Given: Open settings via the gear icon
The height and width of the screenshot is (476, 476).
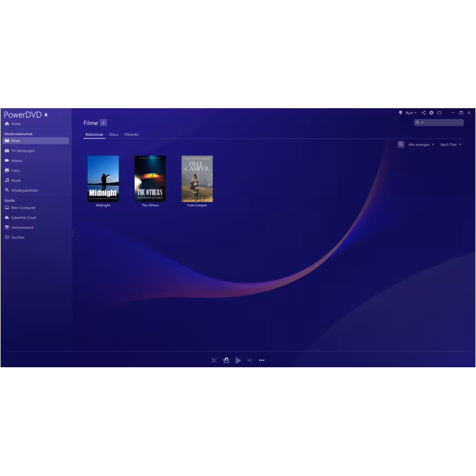Looking at the screenshot, I should [431, 113].
